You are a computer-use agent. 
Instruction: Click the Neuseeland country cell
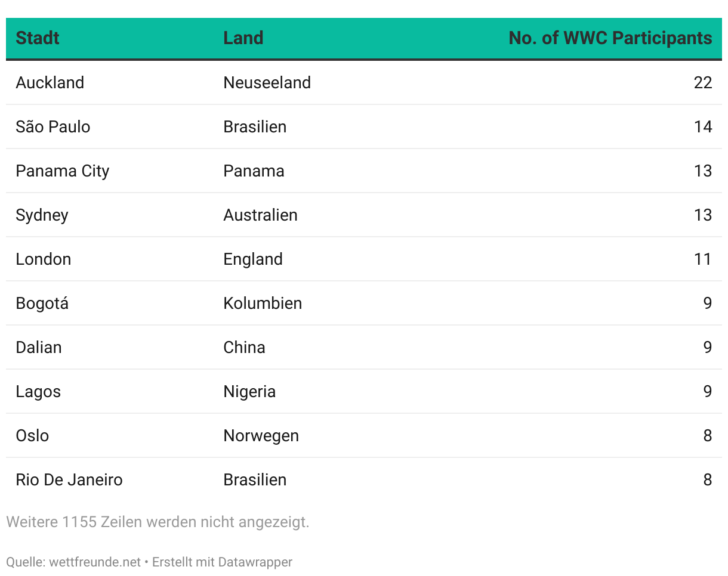click(267, 82)
